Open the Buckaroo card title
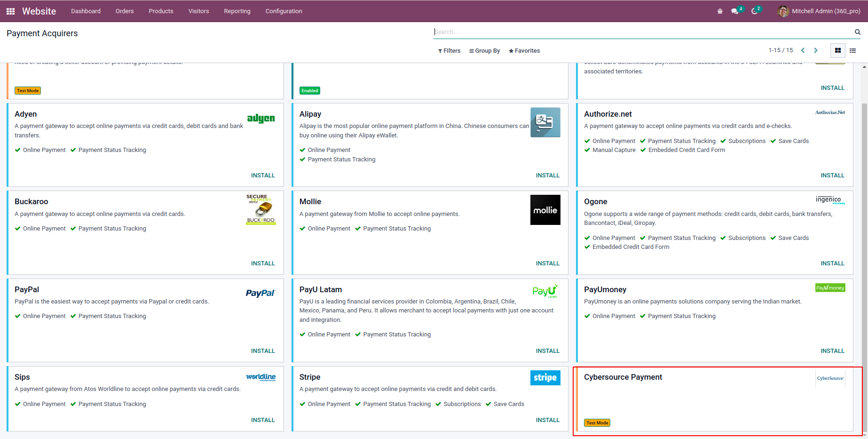The height and width of the screenshot is (439, 868). pyautogui.click(x=32, y=202)
